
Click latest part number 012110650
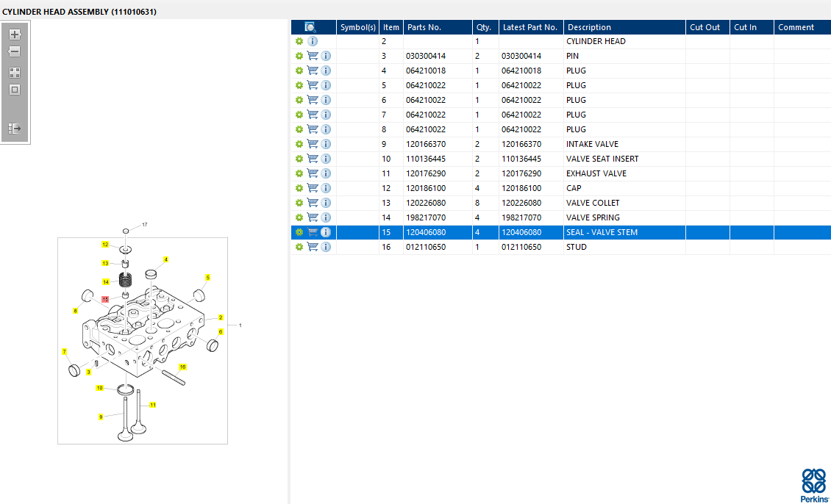click(x=521, y=247)
